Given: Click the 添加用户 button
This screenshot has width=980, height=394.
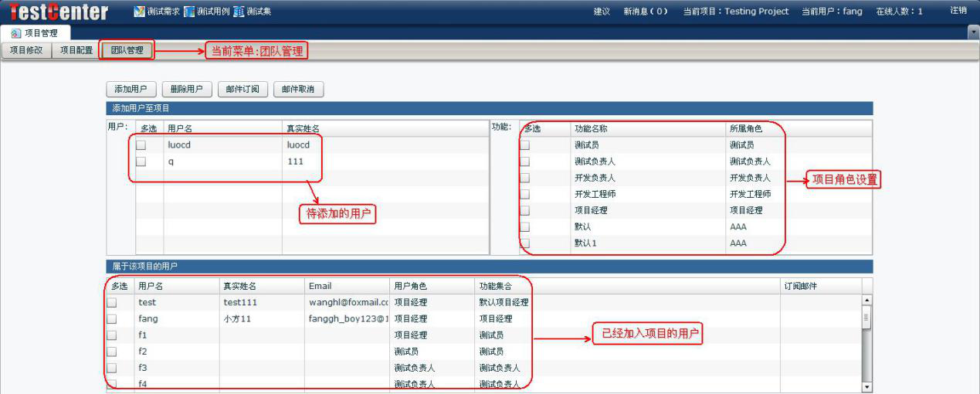Looking at the screenshot, I should point(131,89).
